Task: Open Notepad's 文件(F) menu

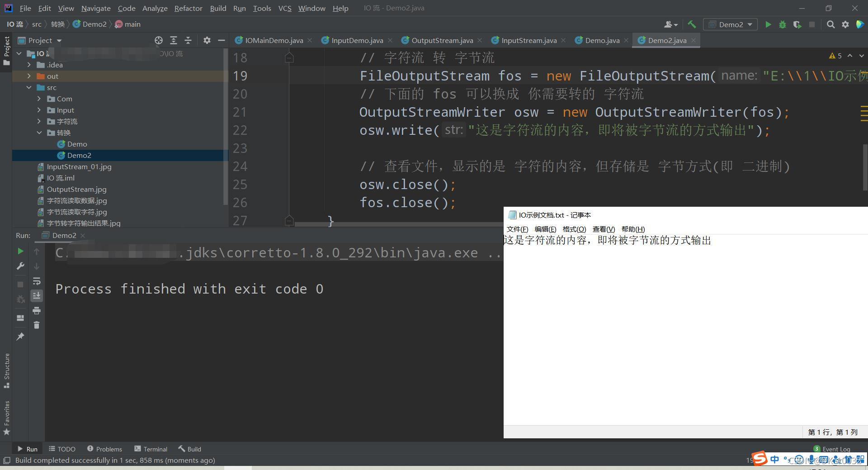Action: click(x=517, y=229)
